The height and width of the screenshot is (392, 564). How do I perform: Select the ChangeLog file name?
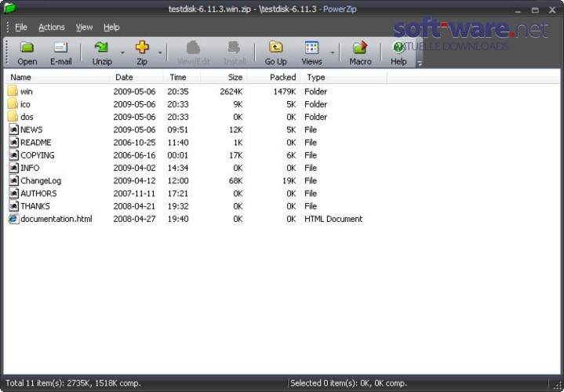tap(41, 180)
